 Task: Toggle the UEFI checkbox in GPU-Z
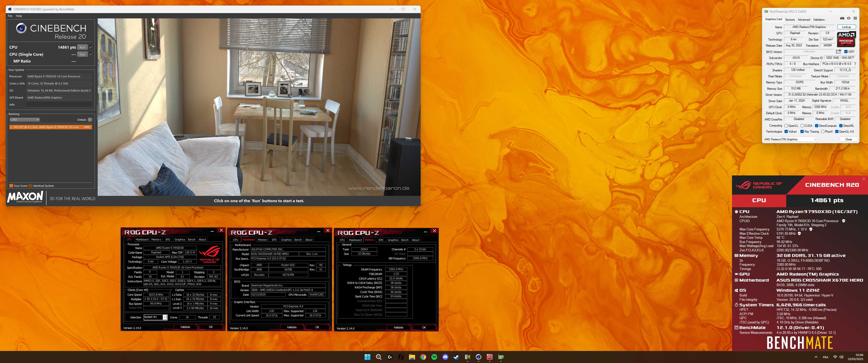[846, 51]
